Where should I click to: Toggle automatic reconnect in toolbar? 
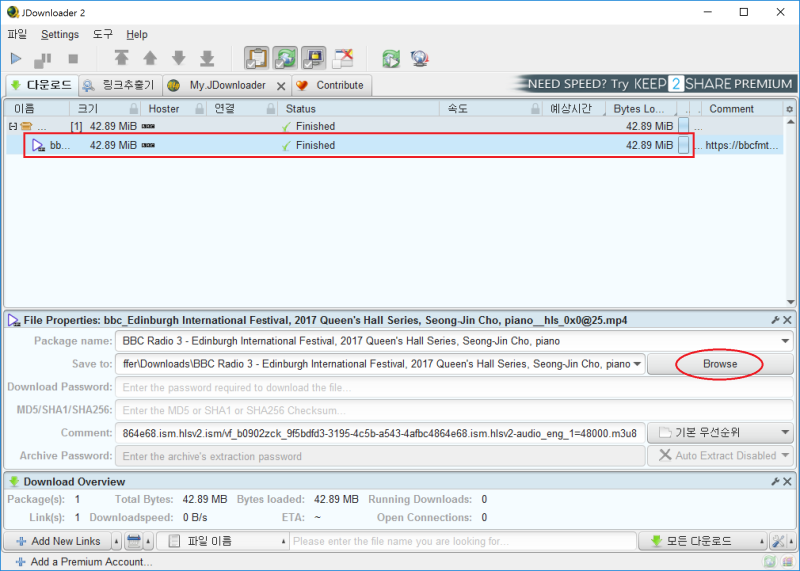285,58
